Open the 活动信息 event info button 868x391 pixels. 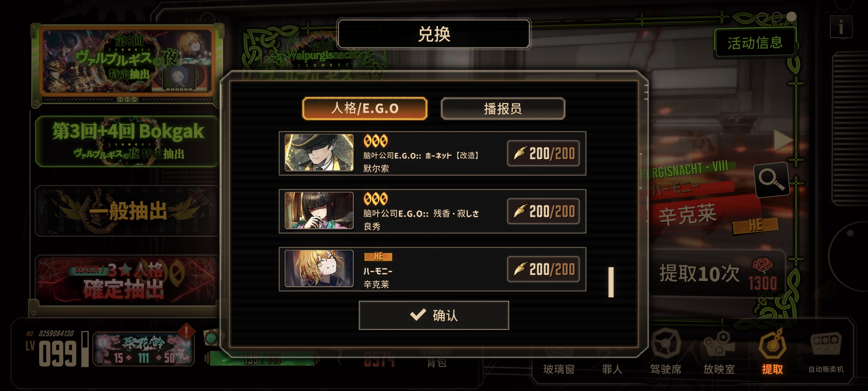click(755, 43)
